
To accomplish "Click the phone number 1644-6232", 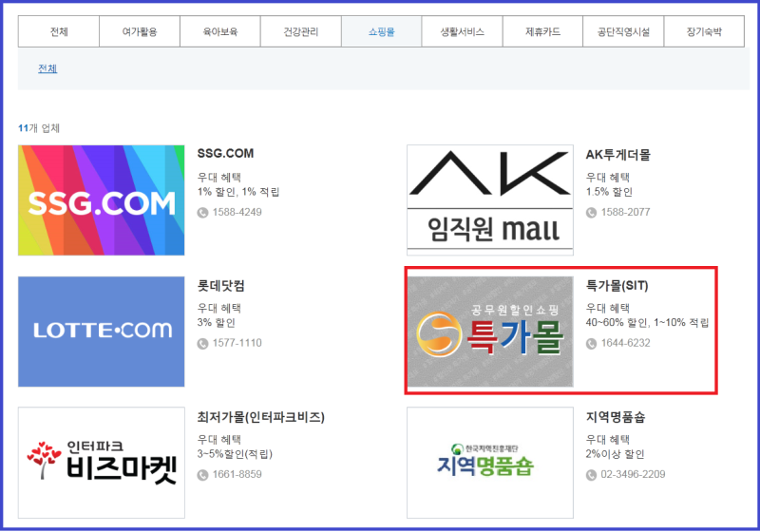I will [626, 343].
